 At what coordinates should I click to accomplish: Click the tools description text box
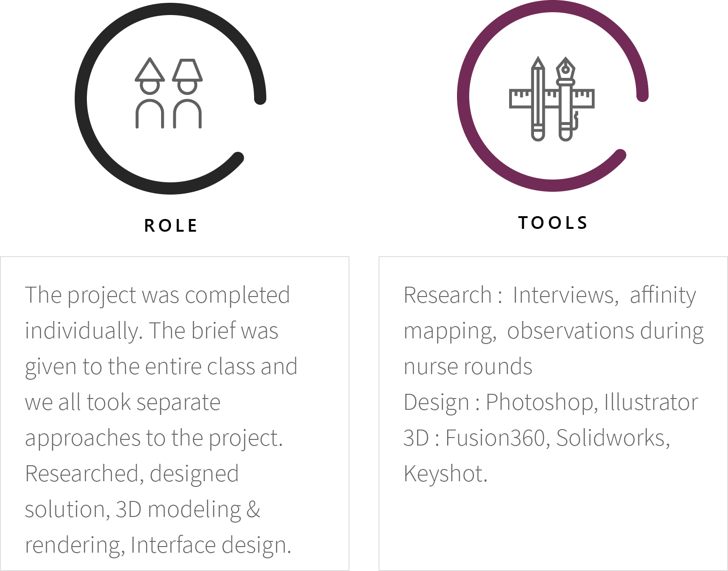(553, 414)
